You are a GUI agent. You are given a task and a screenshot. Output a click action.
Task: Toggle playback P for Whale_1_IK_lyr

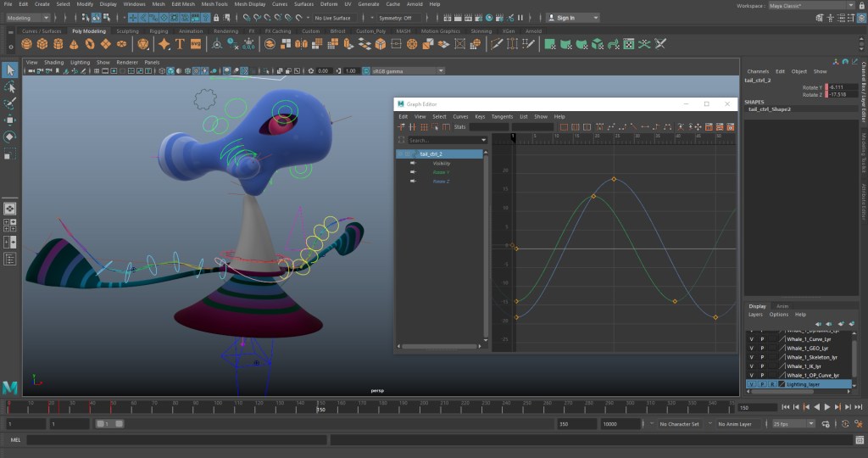click(x=762, y=366)
